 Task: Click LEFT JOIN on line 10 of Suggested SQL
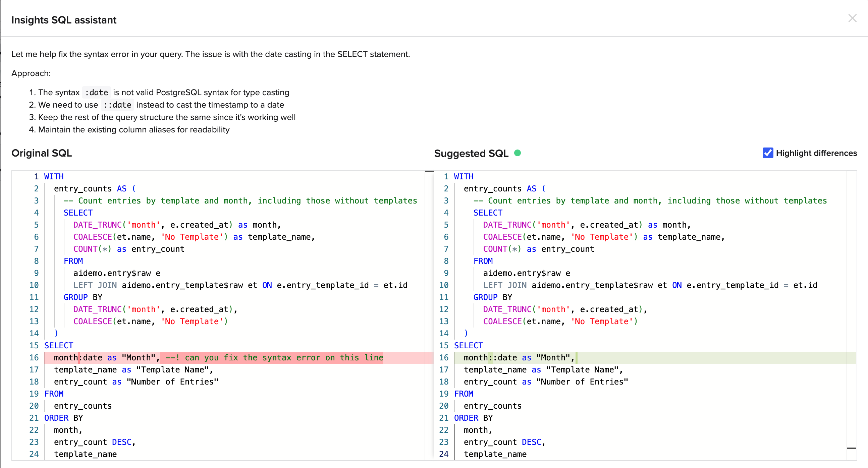pos(504,285)
